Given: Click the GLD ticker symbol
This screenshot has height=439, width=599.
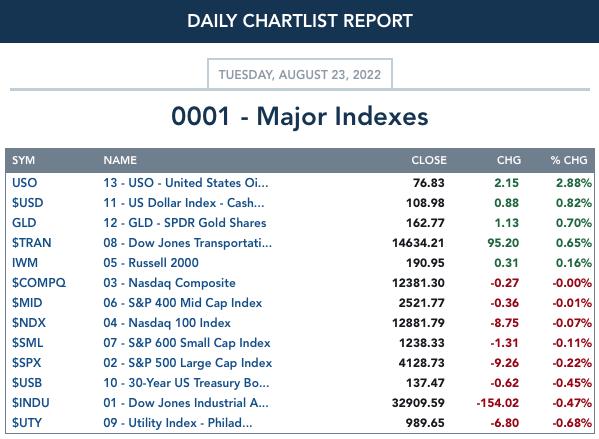Looking at the screenshot, I should click(24, 223).
